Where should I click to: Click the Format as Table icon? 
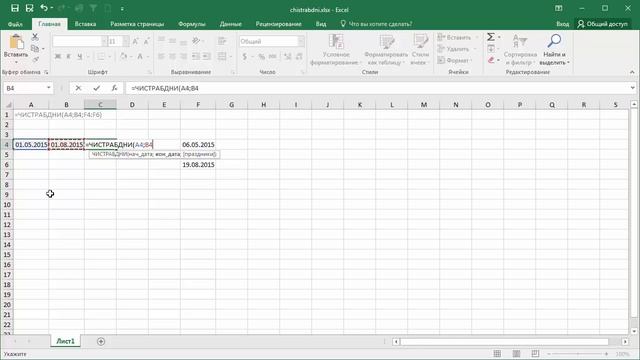[386, 42]
